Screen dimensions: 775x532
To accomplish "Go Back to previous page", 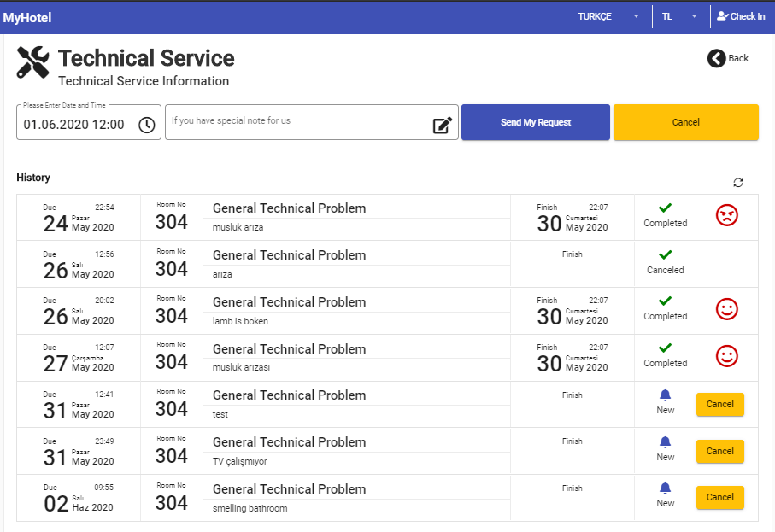I will click(728, 58).
